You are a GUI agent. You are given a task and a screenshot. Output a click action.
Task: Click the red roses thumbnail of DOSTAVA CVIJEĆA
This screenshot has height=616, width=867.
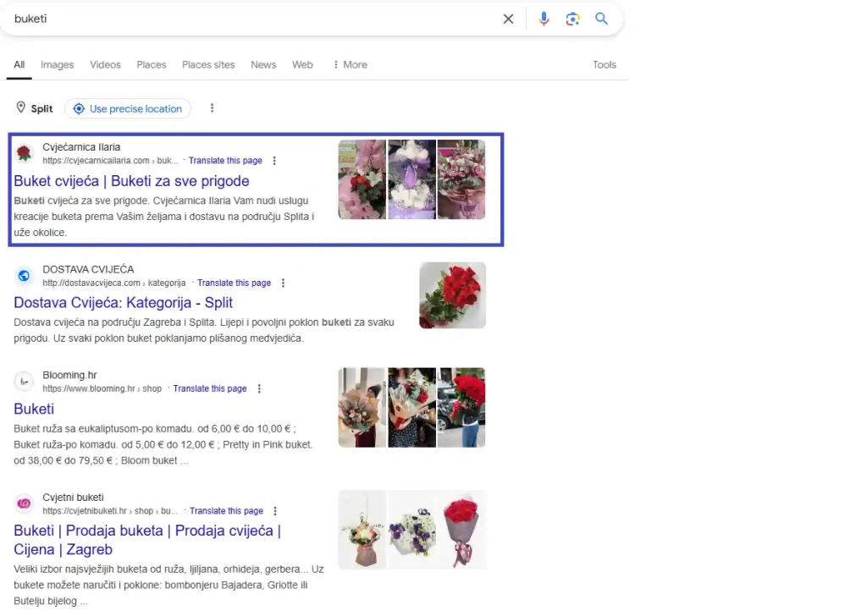(x=452, y=295)
